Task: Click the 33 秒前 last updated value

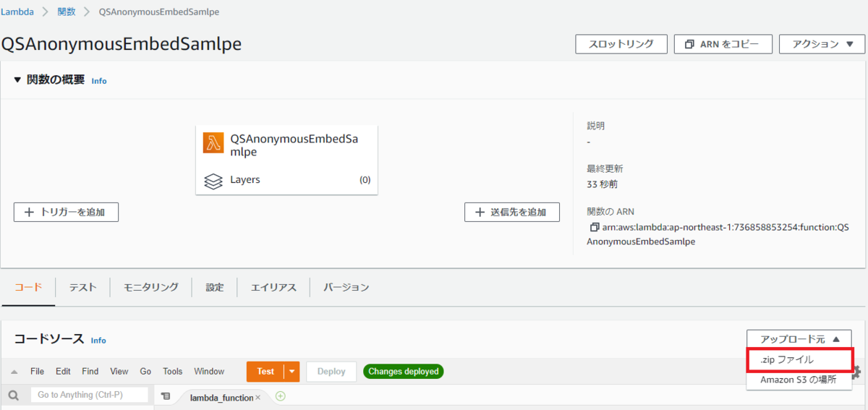Action: point(602,184)
